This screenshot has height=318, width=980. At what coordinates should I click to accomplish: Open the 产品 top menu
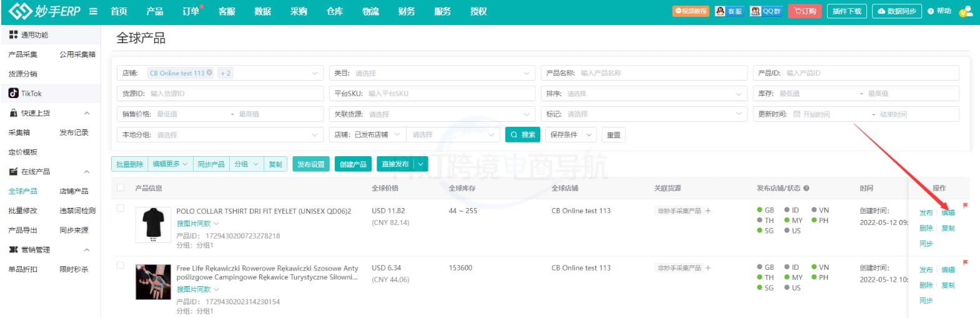tap(154, 11)
